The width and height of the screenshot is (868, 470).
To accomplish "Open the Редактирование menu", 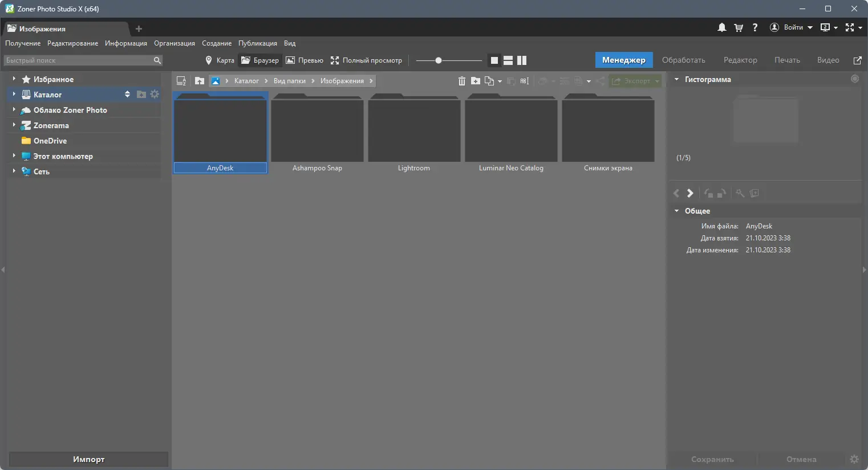I will pos(72,43).
